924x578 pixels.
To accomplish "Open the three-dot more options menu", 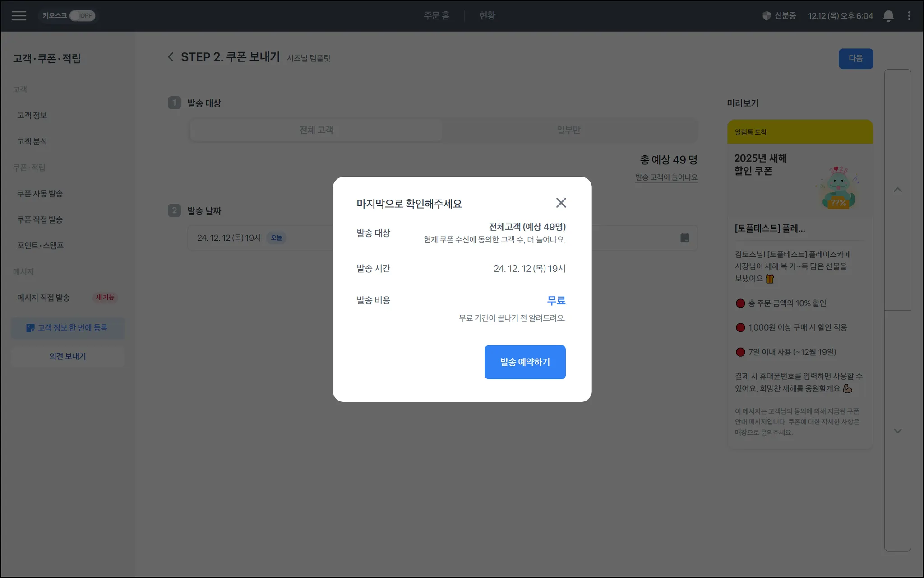I will (909, 16).
